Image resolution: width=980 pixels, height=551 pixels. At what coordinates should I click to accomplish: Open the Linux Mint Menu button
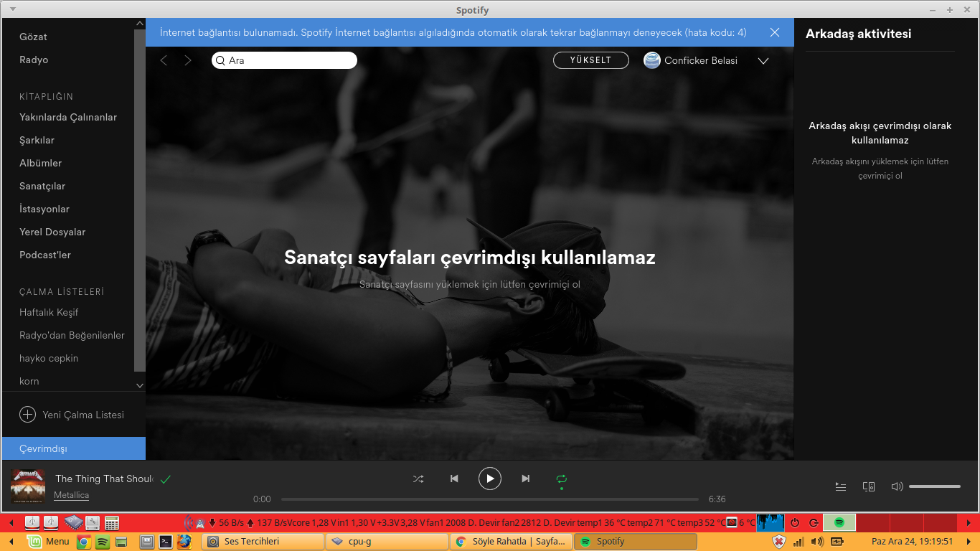pos(49,542)
